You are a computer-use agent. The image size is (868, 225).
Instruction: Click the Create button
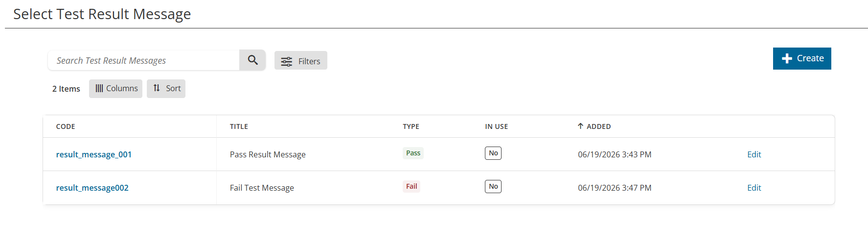[802, 58]
